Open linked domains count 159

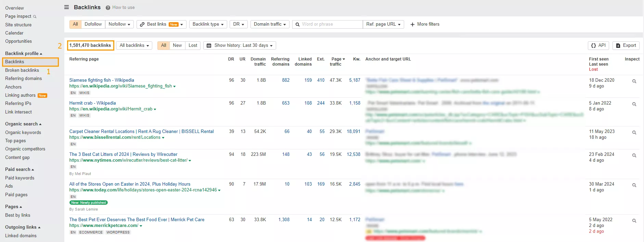[x=308, y=80]
